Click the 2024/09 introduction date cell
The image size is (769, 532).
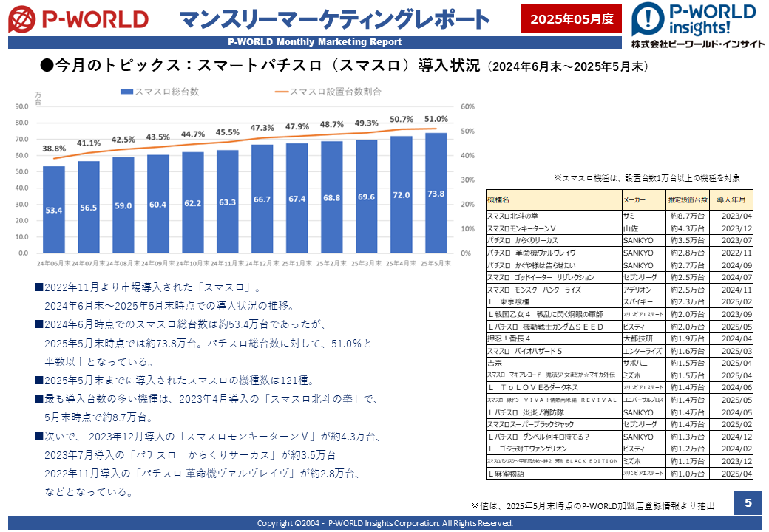point(731,265)
